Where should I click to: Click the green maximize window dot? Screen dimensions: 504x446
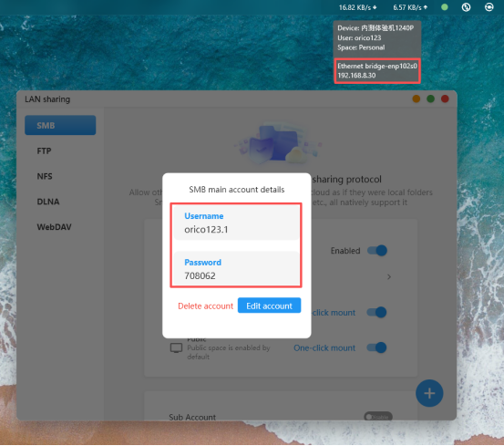coord(430,99)
